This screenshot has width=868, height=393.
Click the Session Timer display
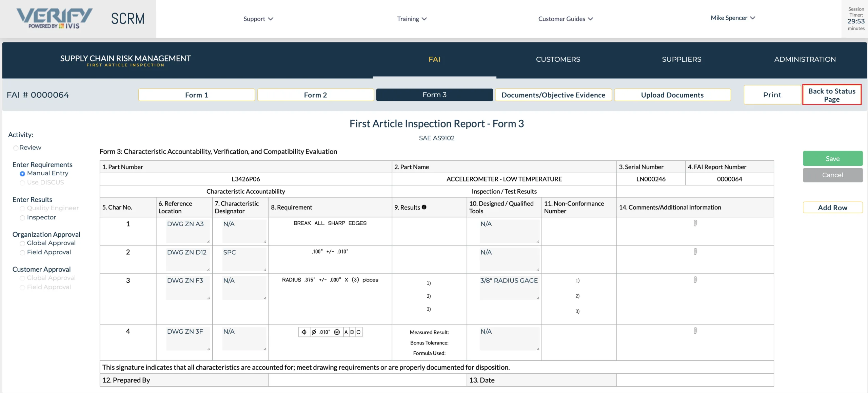click(856, 19)
